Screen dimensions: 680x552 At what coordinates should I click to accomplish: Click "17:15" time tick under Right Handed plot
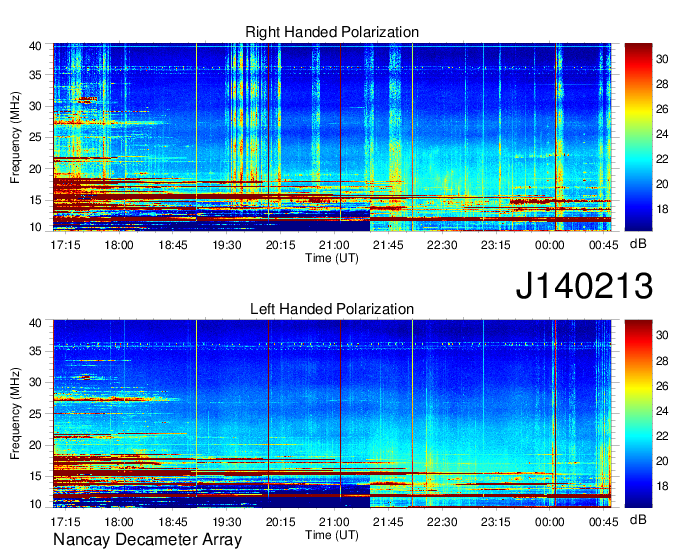click(x=65, y=245)
